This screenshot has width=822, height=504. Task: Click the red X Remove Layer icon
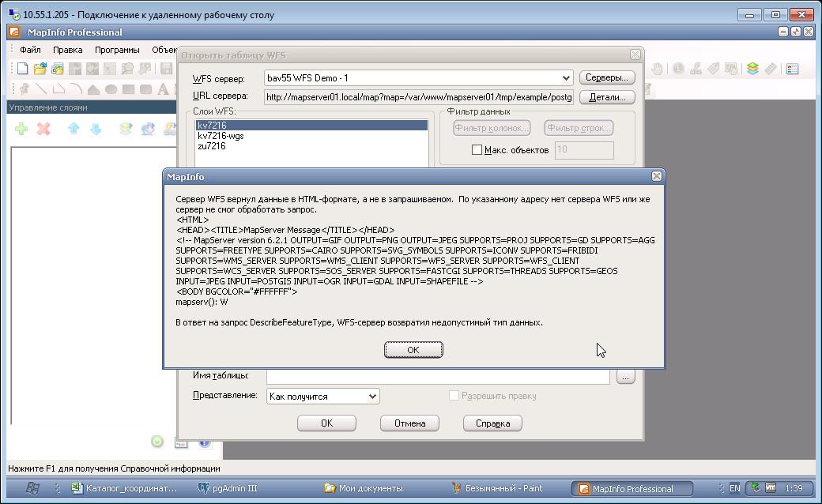point(43,128)
